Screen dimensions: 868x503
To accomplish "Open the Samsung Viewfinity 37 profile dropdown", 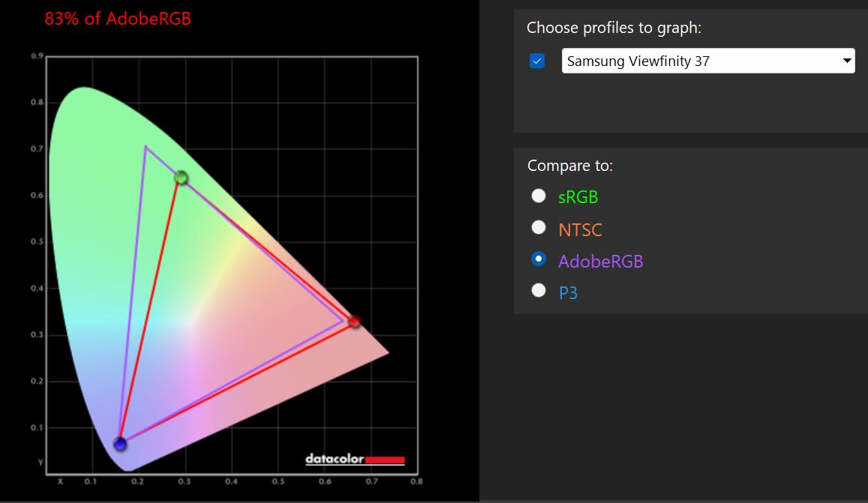I will pyautogui.click(x=698, y=61).
